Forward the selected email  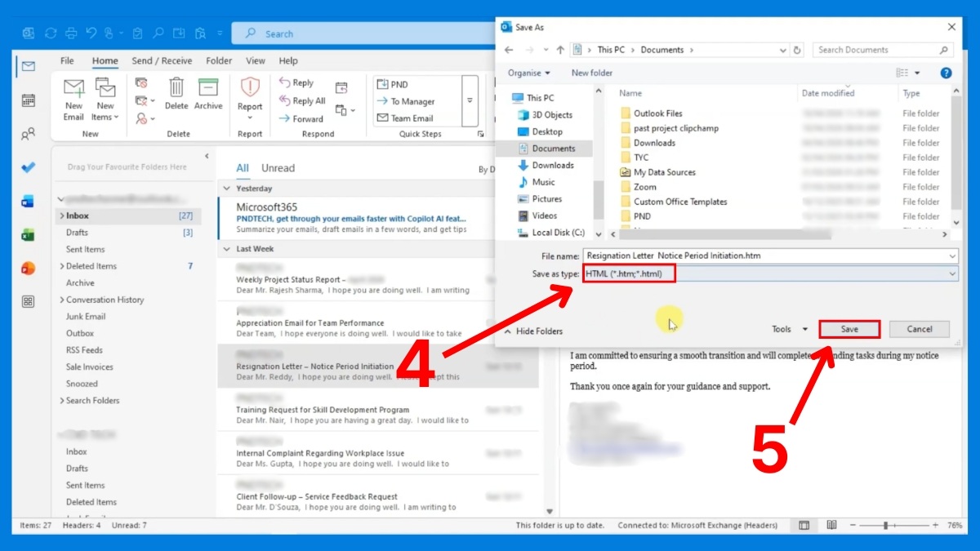[x=301, y=118]
